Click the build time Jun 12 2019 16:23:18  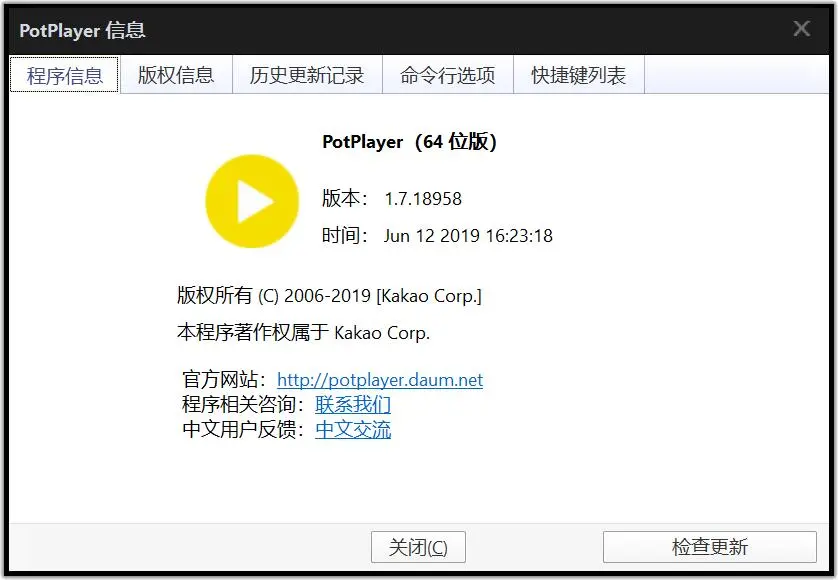pyautogui.click(x=468, y=236)
